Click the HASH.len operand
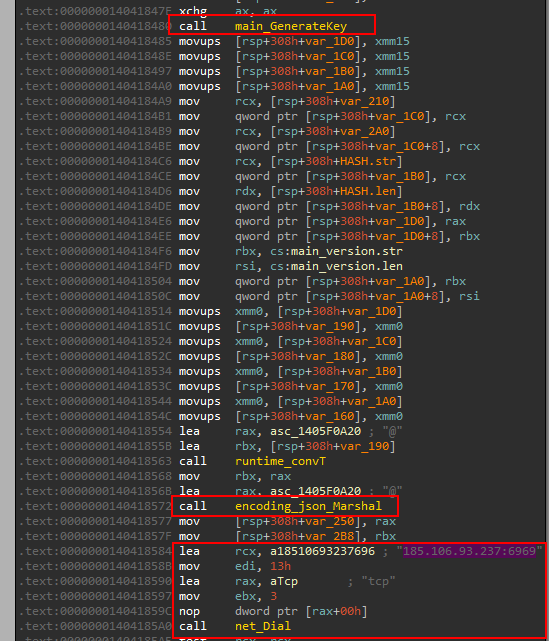The image size is (549, 641). [367, 191]
